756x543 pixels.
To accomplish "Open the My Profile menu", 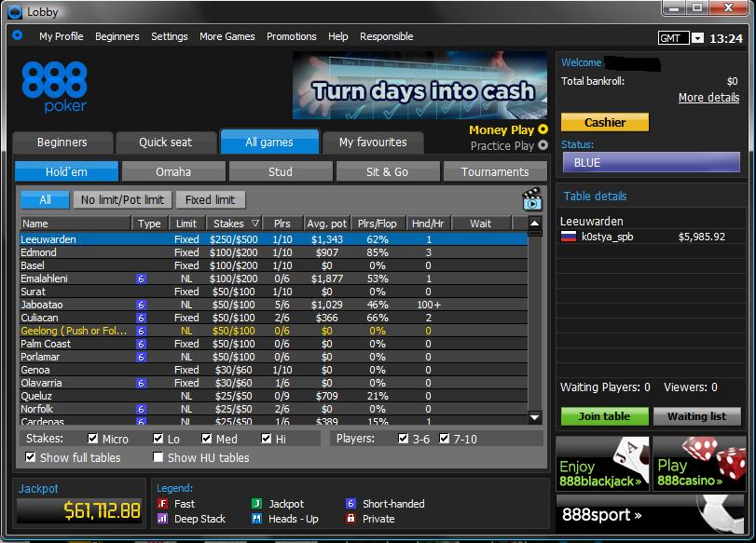I will coord(62,36).
